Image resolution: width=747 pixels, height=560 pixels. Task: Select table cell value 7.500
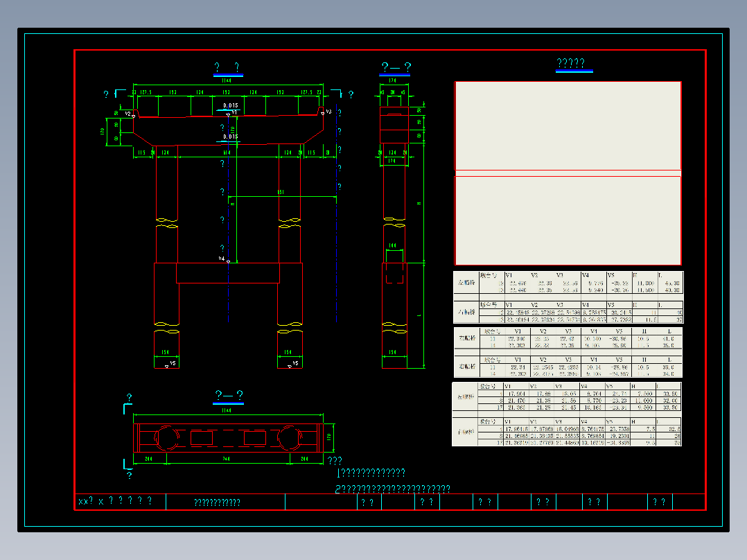point(645,394)
